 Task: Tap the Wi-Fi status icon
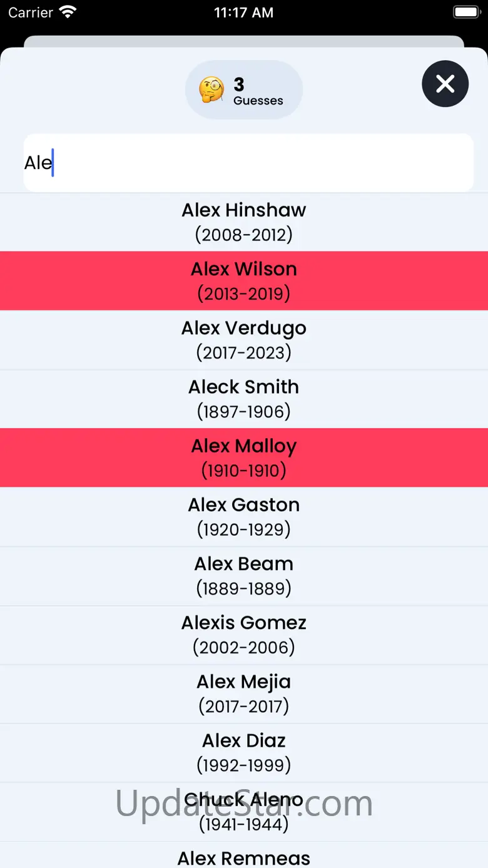tap(68, 12)
